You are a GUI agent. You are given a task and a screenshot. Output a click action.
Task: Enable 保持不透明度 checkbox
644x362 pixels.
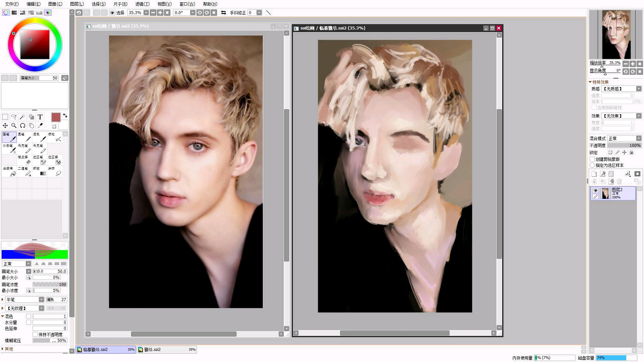pos(35,334)
